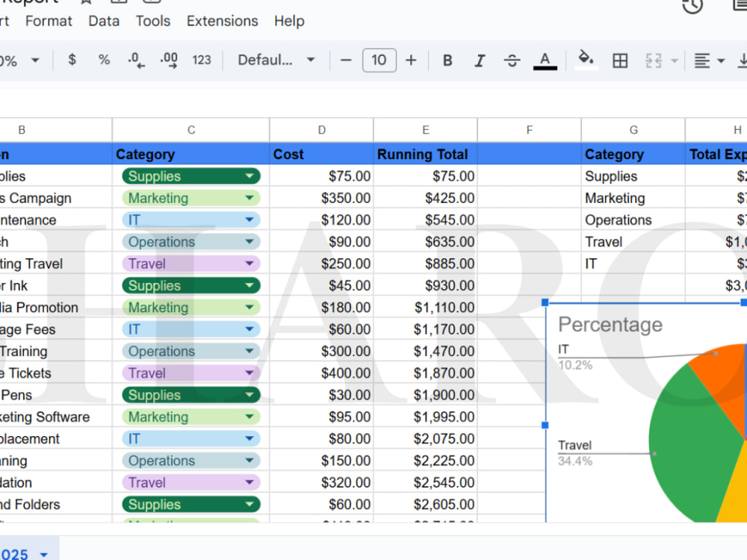Click Category header in column C
The image size is (747, 560).
(x=191, y=155)
